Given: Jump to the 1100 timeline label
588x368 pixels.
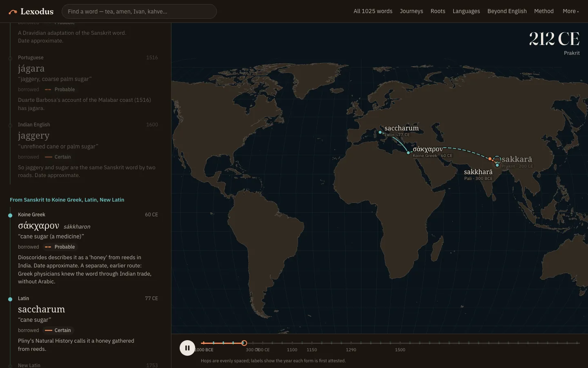Looking at the screenshot, I should click(x=292, y=350).
